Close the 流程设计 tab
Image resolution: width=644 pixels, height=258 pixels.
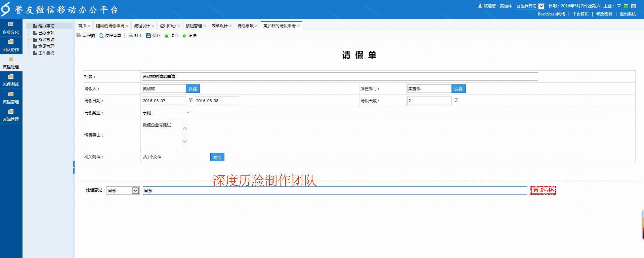tap(153, 26)
